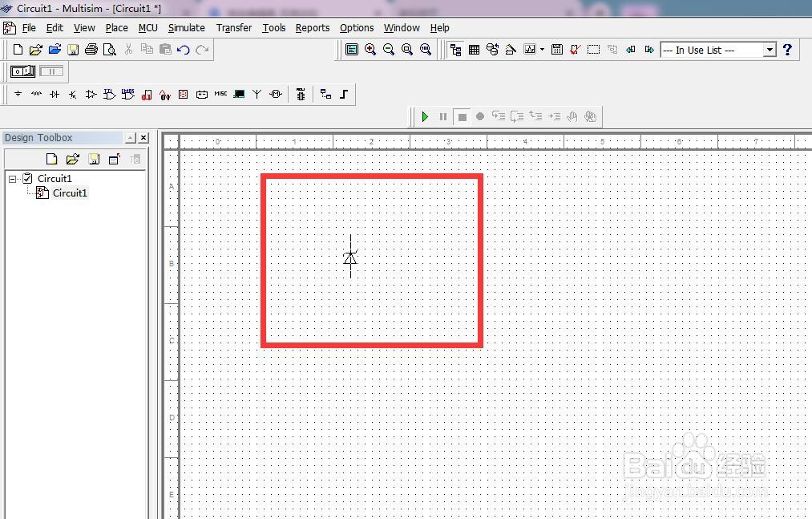
Task: Toggle the Design Toolbox panel icon
Action: 456,50
